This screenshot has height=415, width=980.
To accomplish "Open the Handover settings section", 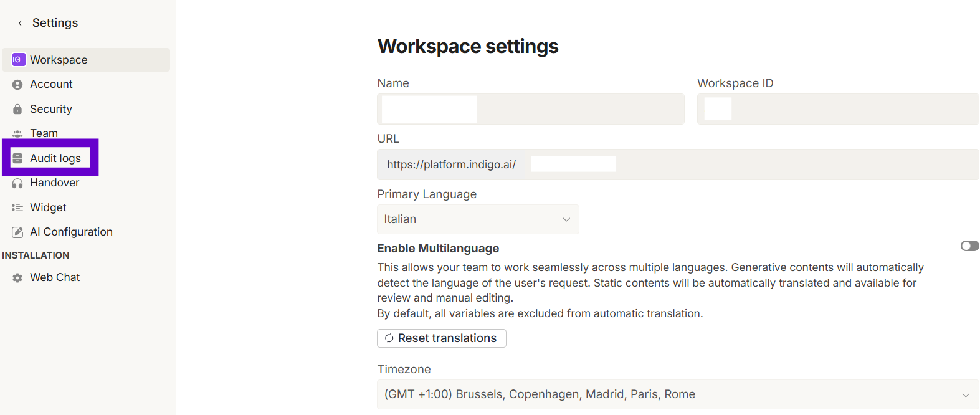I will (x=54, y=183).
